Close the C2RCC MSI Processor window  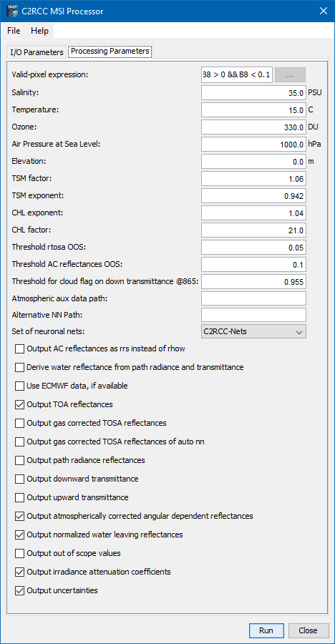(323, 11)
